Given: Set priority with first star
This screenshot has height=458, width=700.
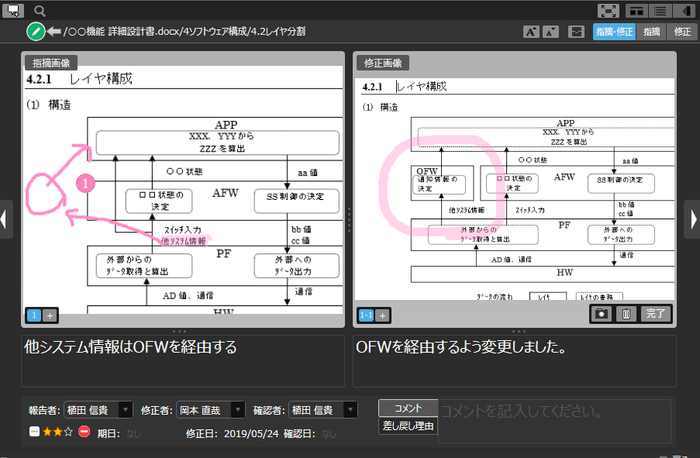Looking at the screenshot, I should 47,432.
